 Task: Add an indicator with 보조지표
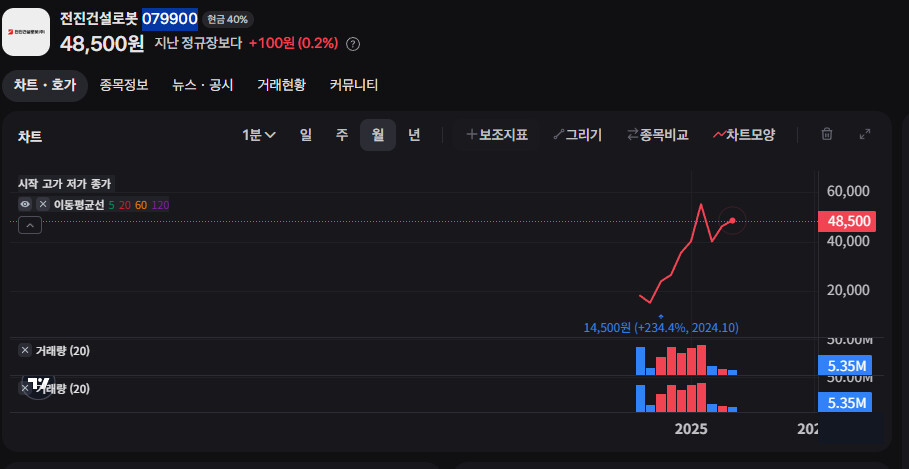(497, 135)
